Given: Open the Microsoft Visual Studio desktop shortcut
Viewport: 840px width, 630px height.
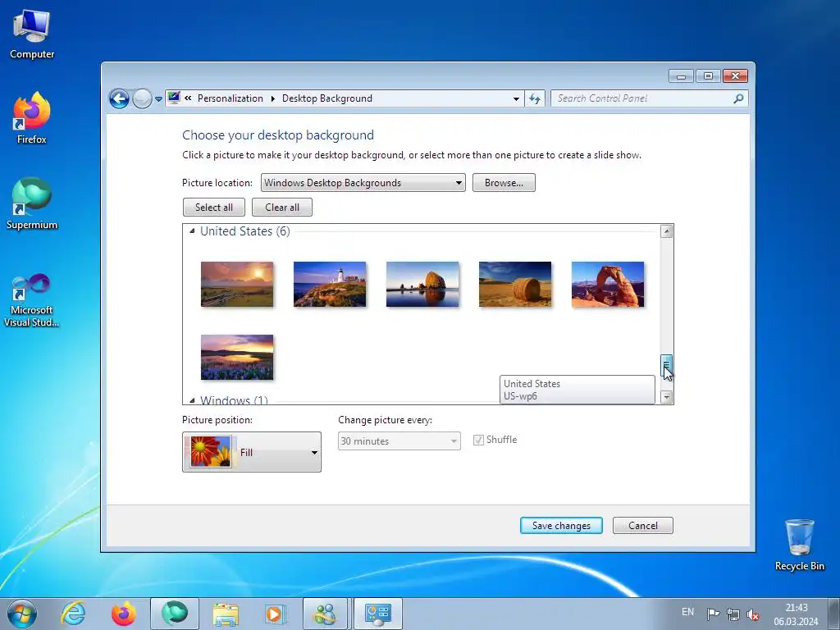Looking at the screenshot, I should pyautogui.click(x=32, y=300).
